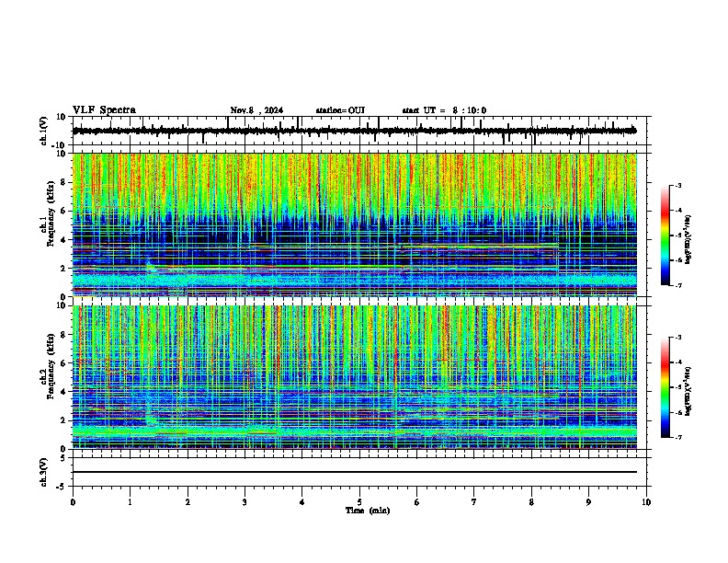Click the color scale bar beside ch.2 spectrogram
The width and height of the screenshot is (728, 563).
click(665, 387)
